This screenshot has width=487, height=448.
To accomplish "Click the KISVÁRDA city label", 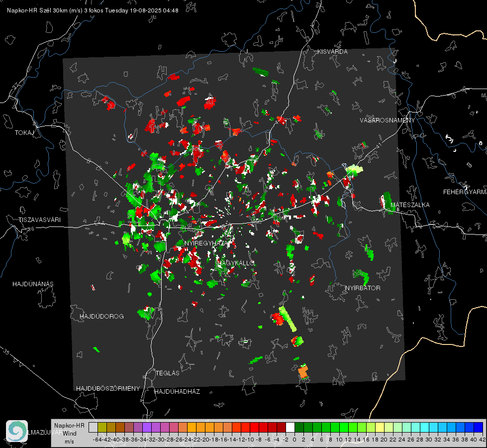I will pyautogui.click(x=332, y=52).
